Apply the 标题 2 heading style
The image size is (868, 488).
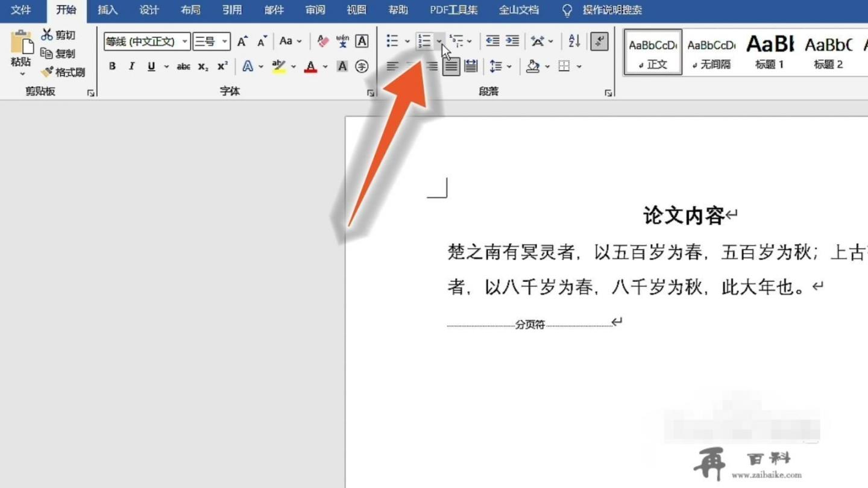828,52
